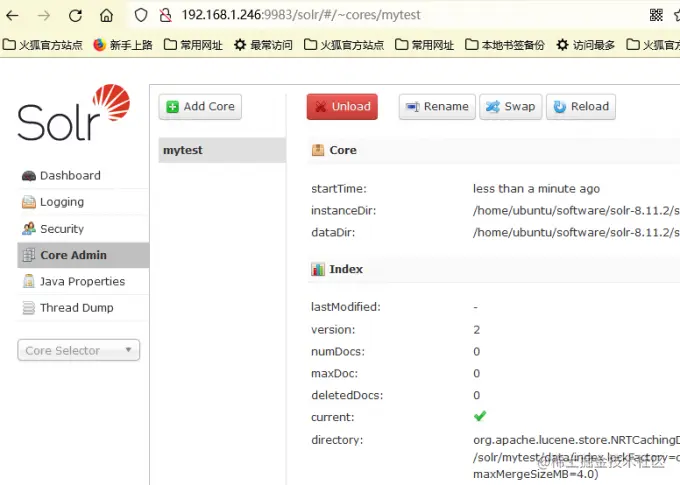
Task: Select the mytest core in the list
Action: (x=222, y=150)
